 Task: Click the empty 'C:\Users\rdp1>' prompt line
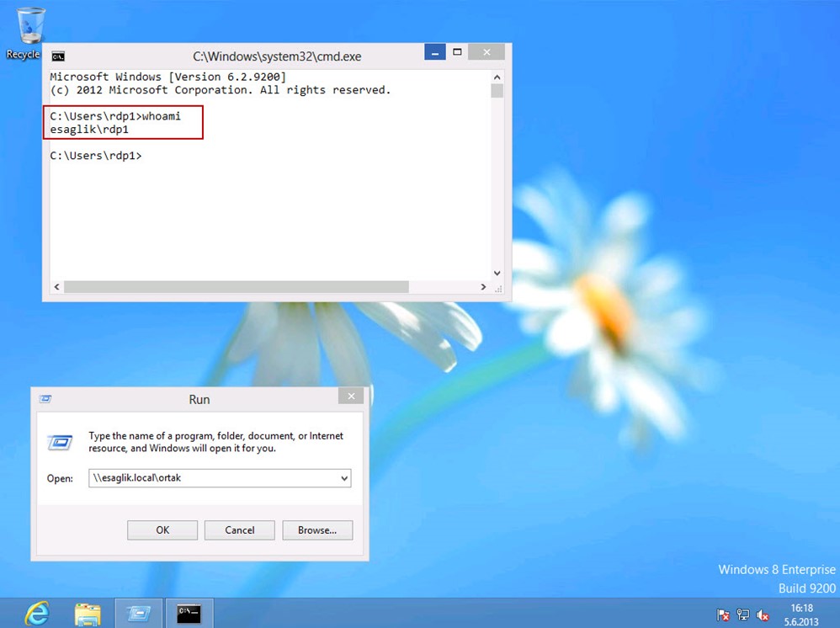(96, 156)
